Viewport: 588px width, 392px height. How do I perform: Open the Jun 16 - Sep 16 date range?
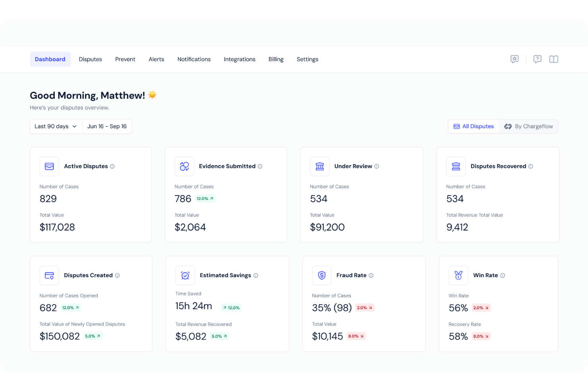[x=107, y=126]
